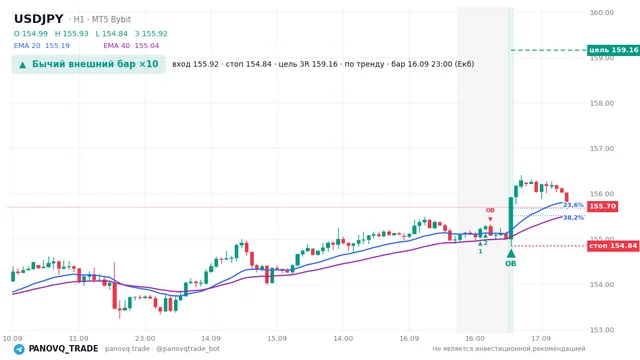Image resolution: width=640 pixels, height=360 pixels.
Task: Click the USDJPY symbol title
Action: pos(39,19)
